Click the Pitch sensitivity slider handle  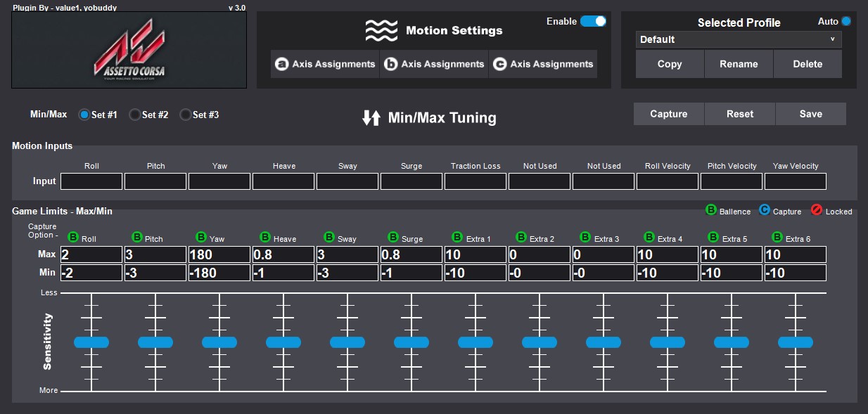(155, 342)
